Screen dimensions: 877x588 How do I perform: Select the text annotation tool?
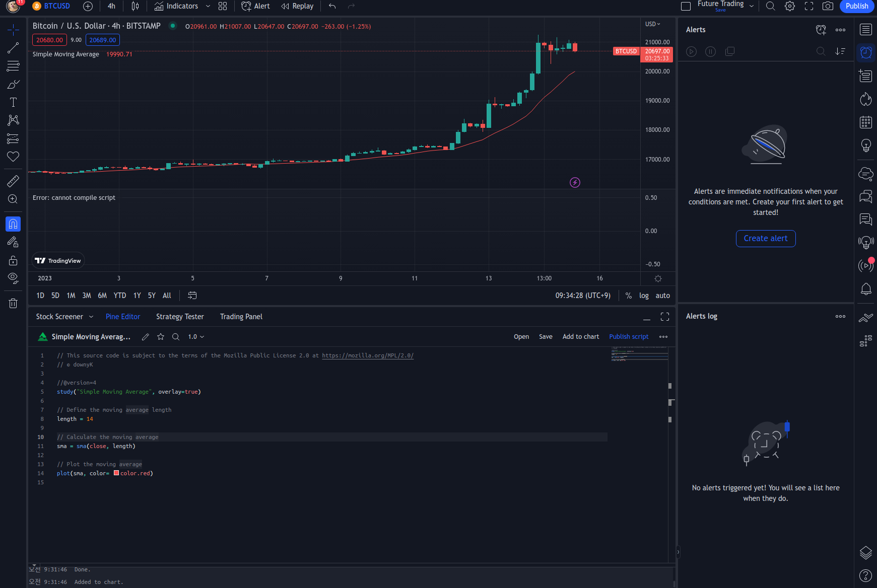(x=13, y=102)
